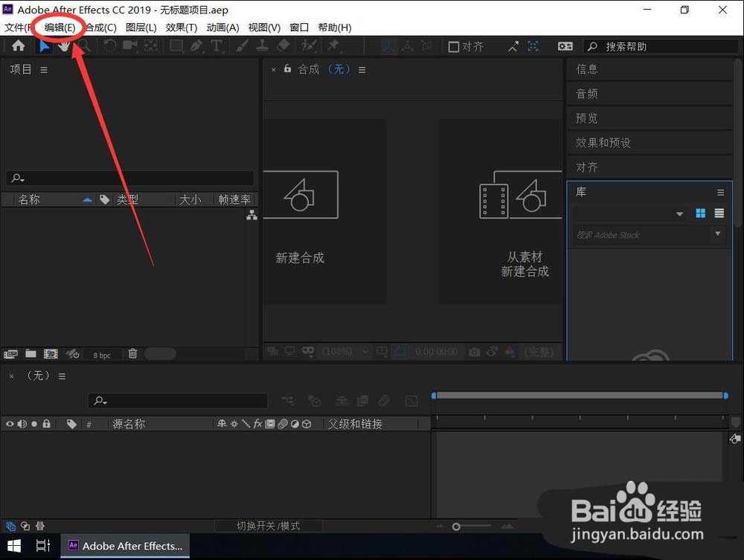The image size is (744, 560).
Task: Open the 编辑(E) menu
Action: (x=60, y=28)
